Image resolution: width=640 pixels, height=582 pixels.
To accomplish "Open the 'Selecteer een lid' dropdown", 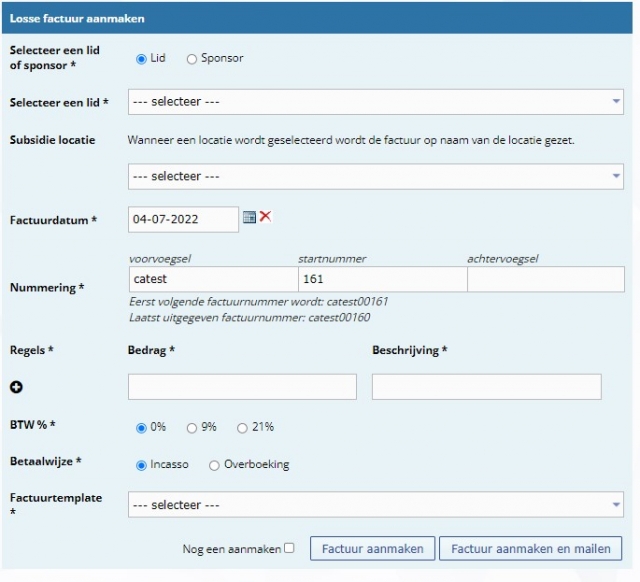I will tap(376, 102).
